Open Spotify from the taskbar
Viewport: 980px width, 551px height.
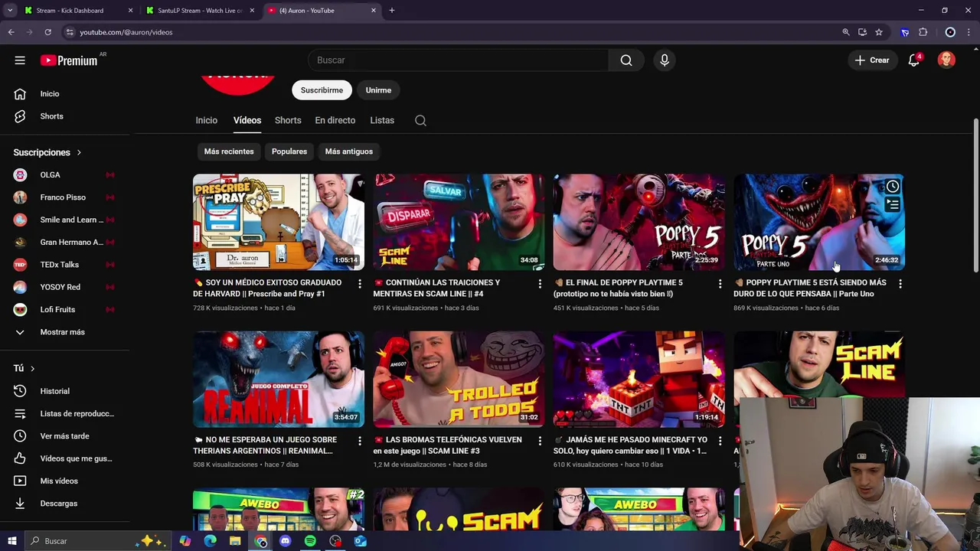310,541
